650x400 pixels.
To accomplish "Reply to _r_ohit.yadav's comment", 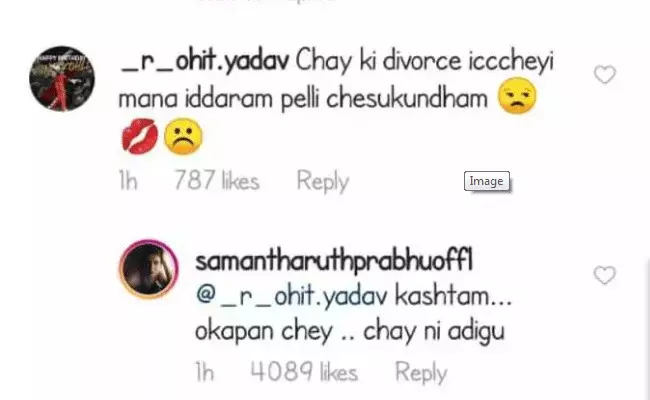I will coord(323,182).
